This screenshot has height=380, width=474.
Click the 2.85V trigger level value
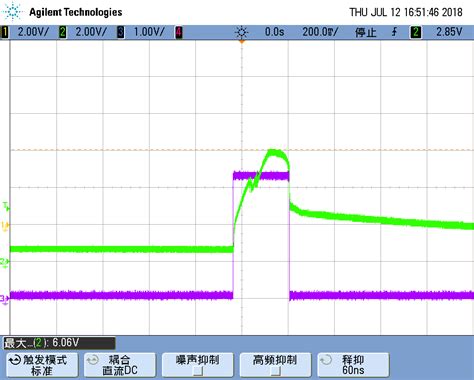point(449,32)
